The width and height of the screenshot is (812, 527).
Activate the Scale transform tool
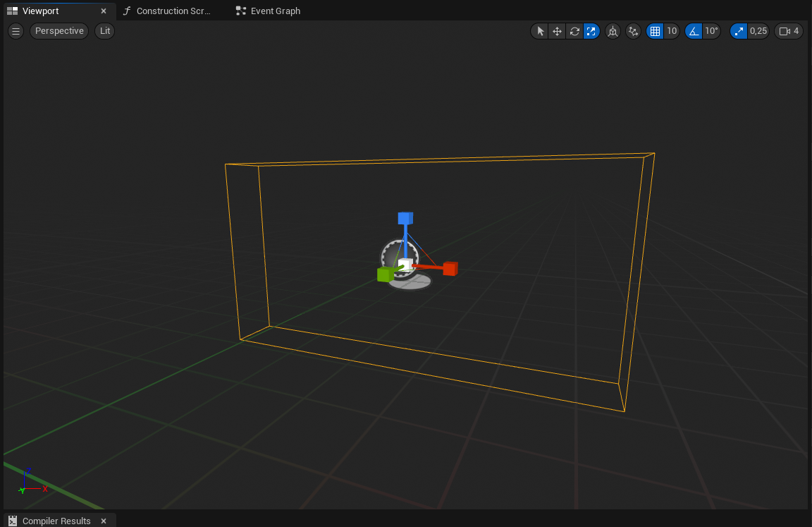[x=591, y=31]
